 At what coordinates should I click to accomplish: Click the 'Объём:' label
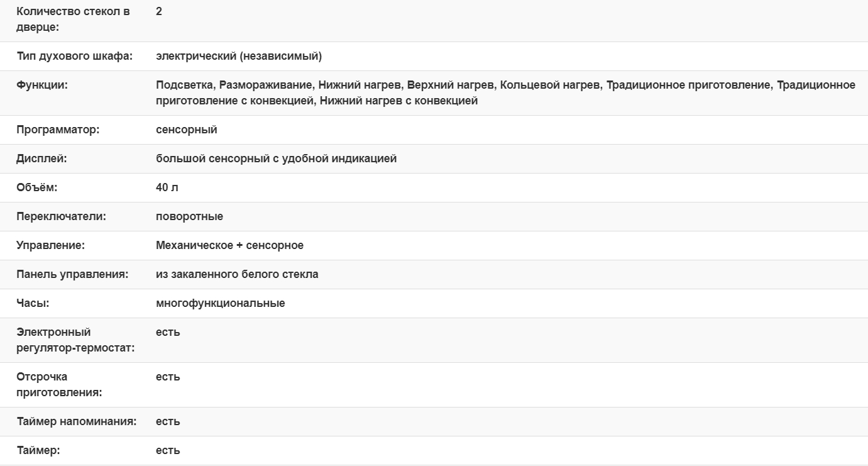click(x=36, y=187)
